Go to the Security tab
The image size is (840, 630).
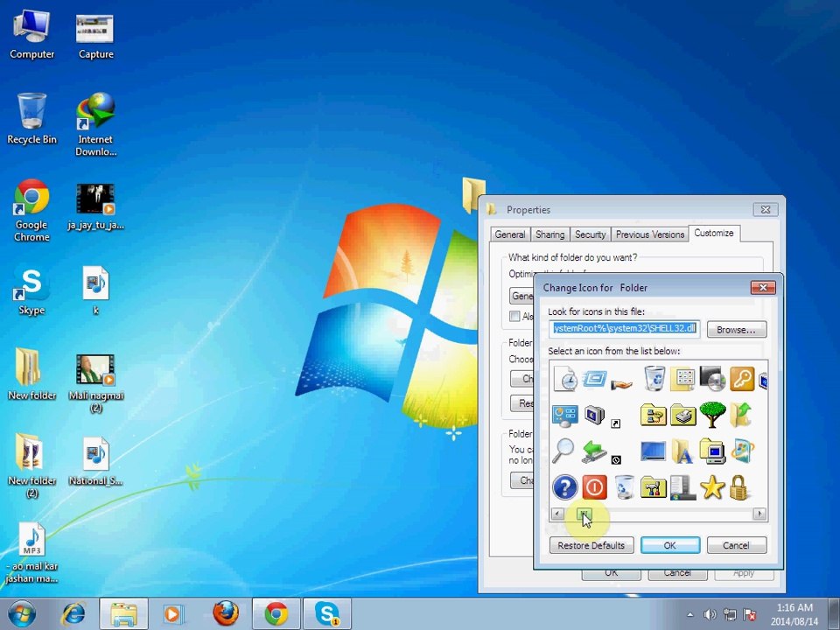[x=590, y=234]
